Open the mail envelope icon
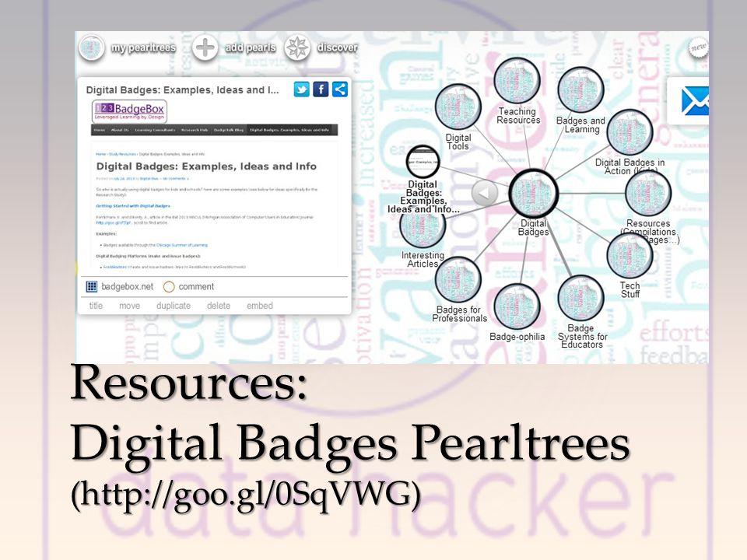Viewport: 747px width, 560px height. pyautogui.click(x=695, y=101)
